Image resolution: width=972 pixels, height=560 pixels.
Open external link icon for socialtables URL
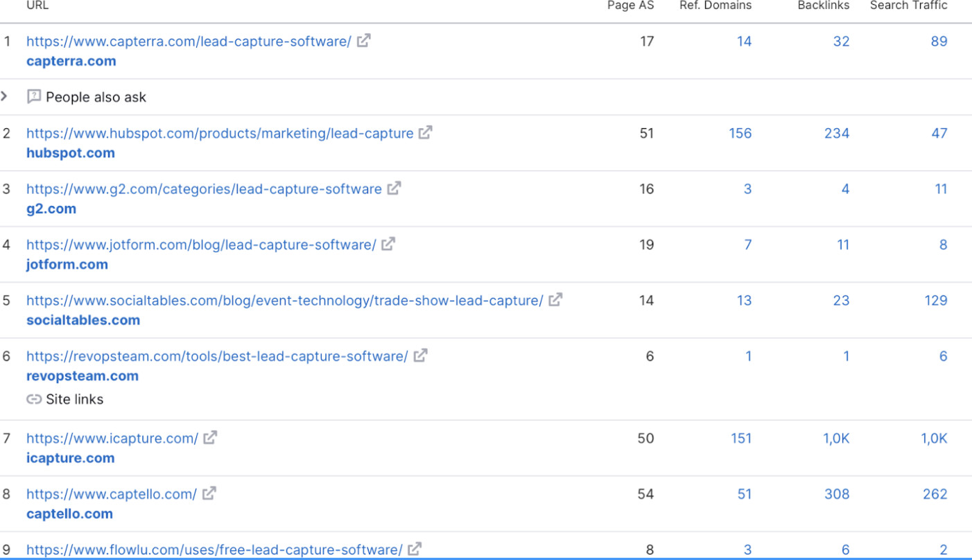coord(555,300)
